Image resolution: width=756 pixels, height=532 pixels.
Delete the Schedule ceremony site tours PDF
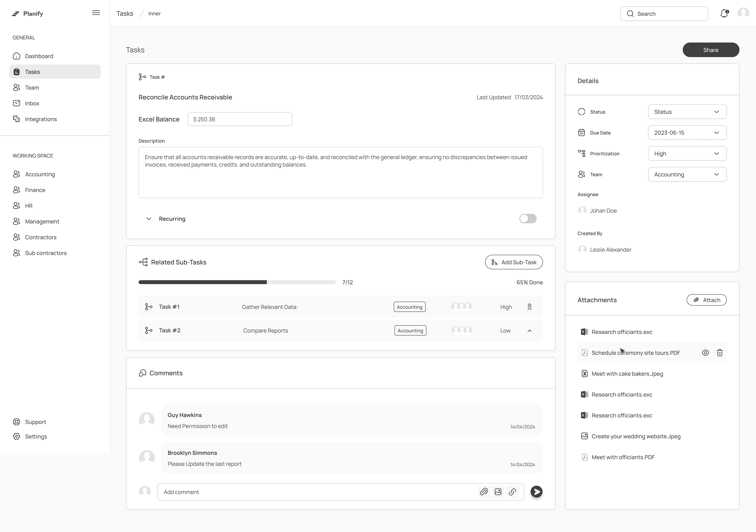tap(720, 353)
